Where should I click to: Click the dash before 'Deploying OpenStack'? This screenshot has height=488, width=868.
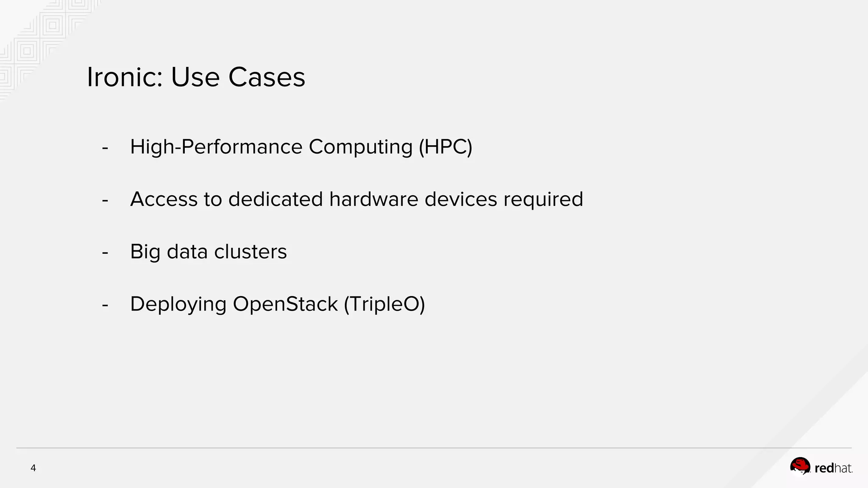(x=105, y=305)
